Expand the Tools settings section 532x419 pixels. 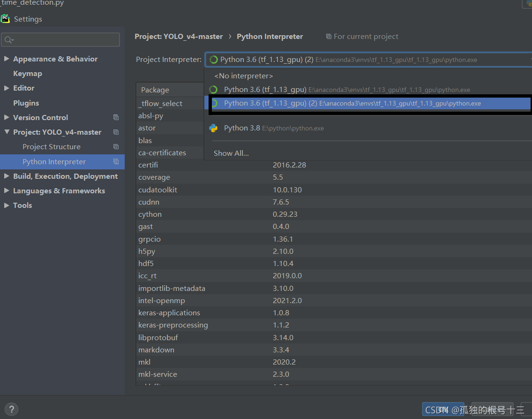[x=7, y=205]
